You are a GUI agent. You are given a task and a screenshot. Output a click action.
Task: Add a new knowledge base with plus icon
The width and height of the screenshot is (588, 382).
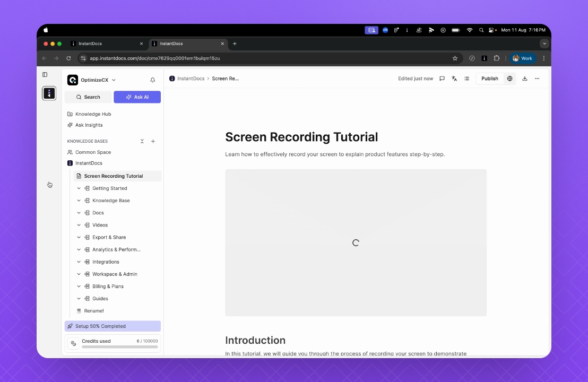click(x=153, y=142)
